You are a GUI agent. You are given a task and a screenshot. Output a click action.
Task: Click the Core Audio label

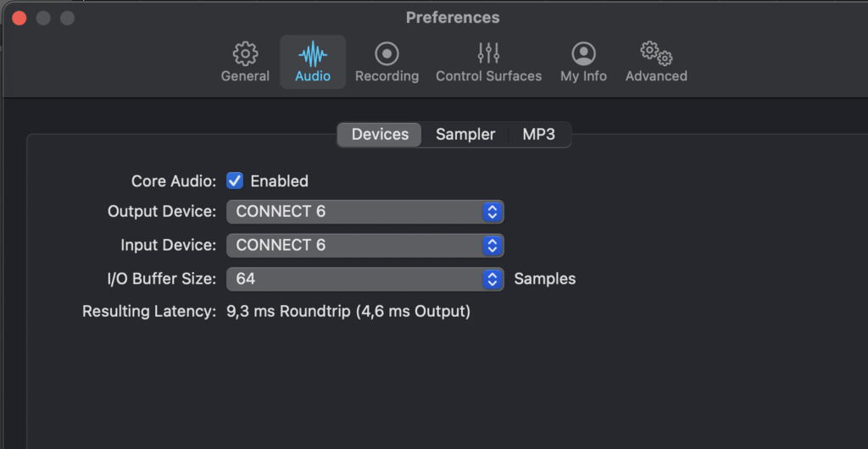pyautogui.click(x=174, y=181)
